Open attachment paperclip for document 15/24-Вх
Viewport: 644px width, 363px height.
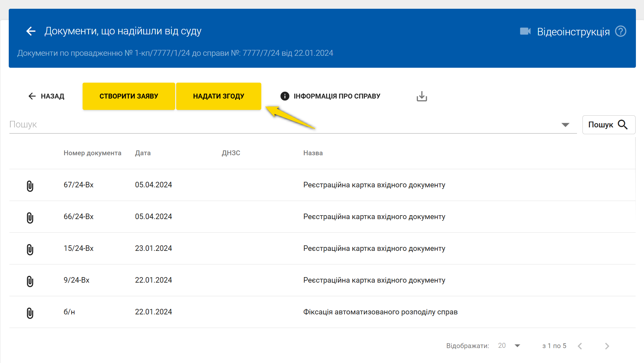click(30, 249)
